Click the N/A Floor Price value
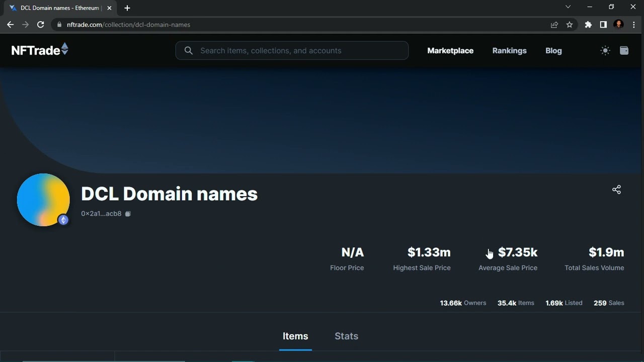 352,252
